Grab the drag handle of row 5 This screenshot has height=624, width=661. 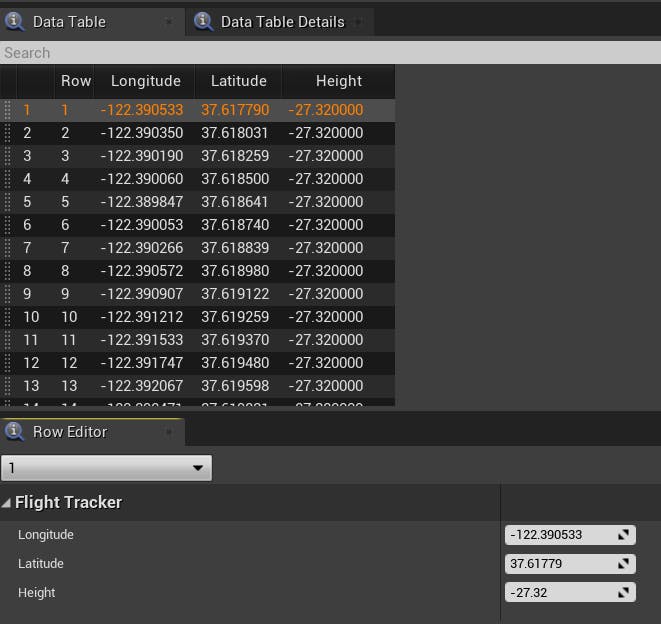pyautogui.click(x=7, y=202)
